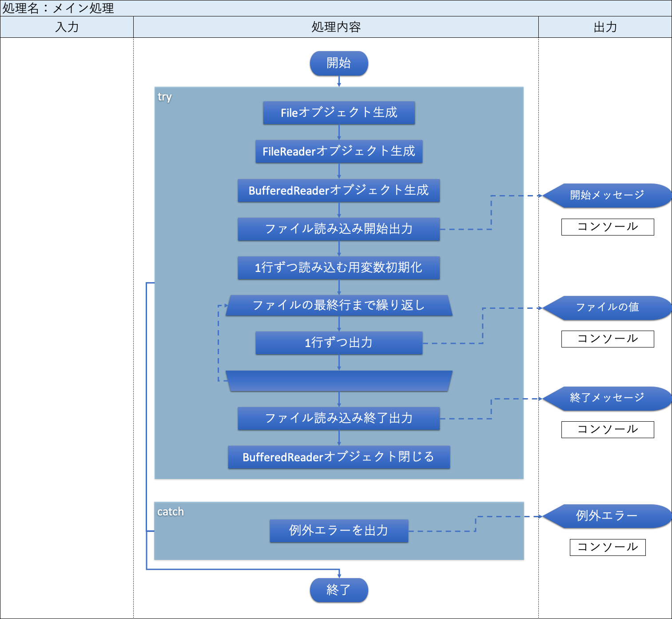Image resolution: width=672 pixels, height=619 pixels.
Task: Expand the try block container
Action: point(166,97)
